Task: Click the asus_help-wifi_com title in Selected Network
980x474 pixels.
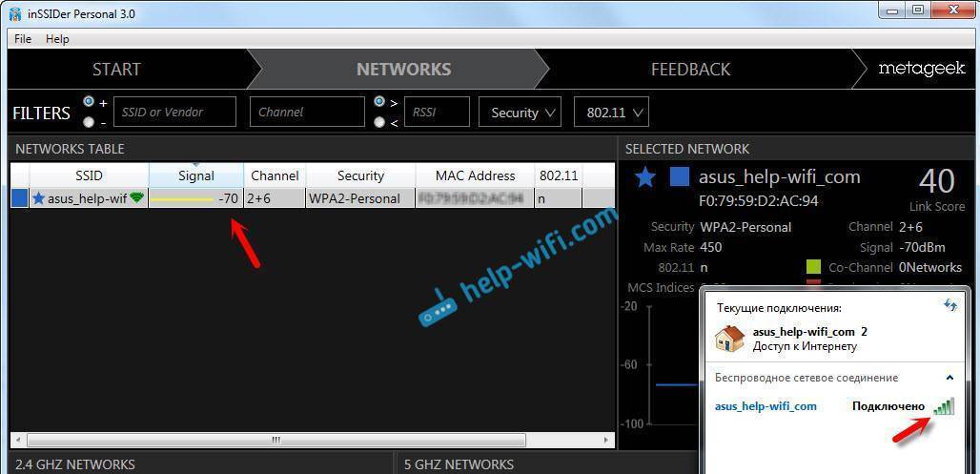Action: [x=780, y=177]
